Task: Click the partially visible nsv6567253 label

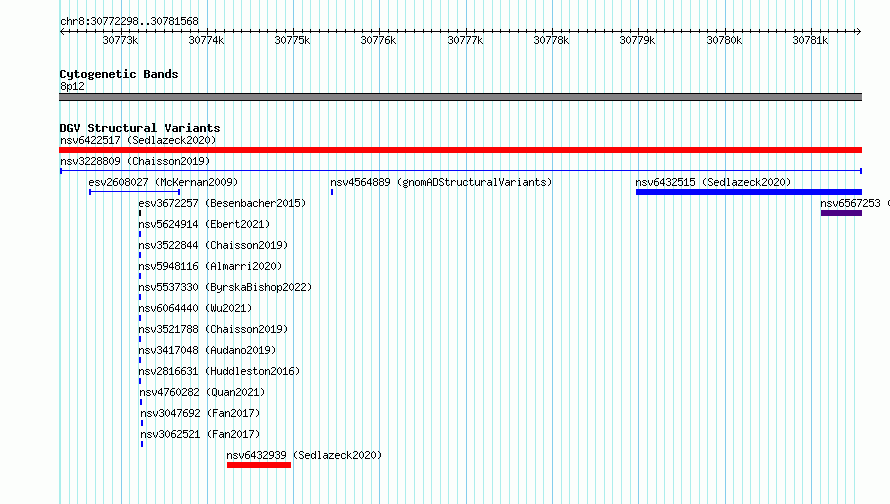Action: [854, 203]
